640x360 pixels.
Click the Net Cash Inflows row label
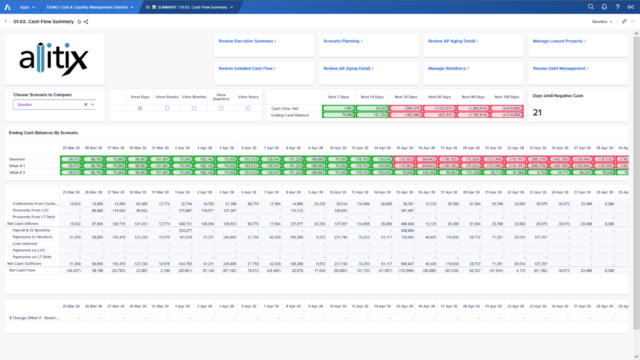pos(23,224)
